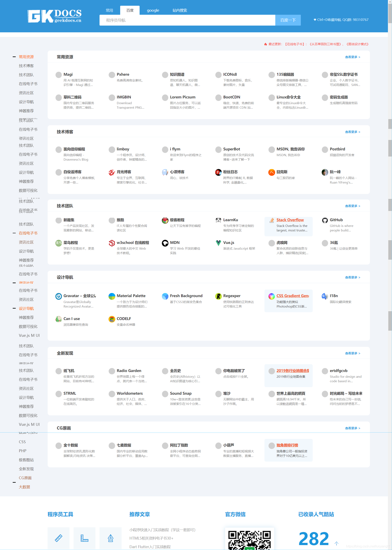Click the 极客教程 icon
Screen dimensions: 392x550
coord(165,220)
